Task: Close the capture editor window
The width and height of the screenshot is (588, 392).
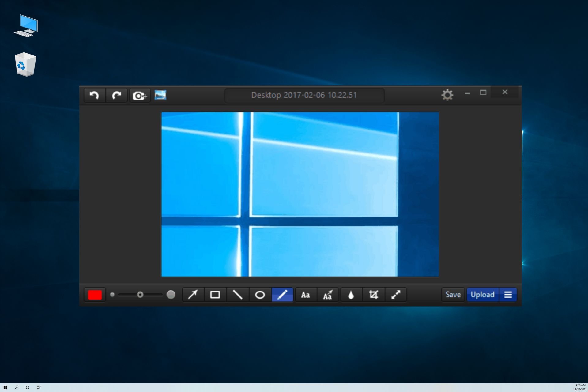Action: click(505, 92)
